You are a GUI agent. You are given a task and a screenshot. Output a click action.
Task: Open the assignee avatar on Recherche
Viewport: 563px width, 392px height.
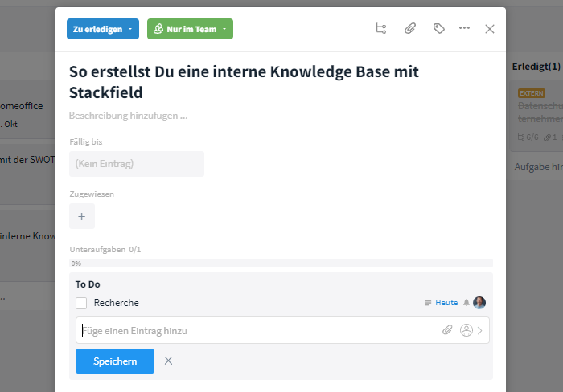pyautogui.click(x=479, y=303)
